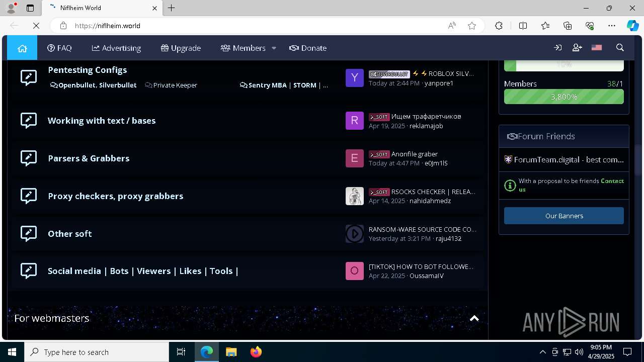Toggle split screen view icon
The image size is (644, 362).
[x=523, y=26]
